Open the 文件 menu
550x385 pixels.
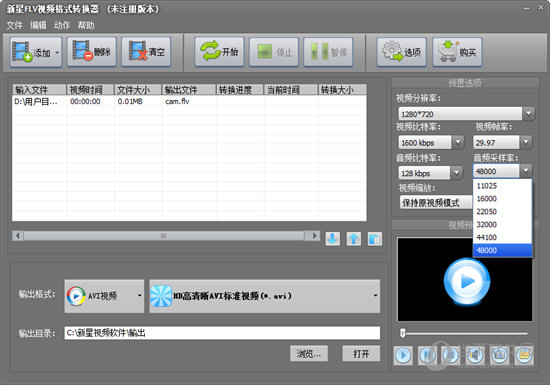tap(14, 25)
